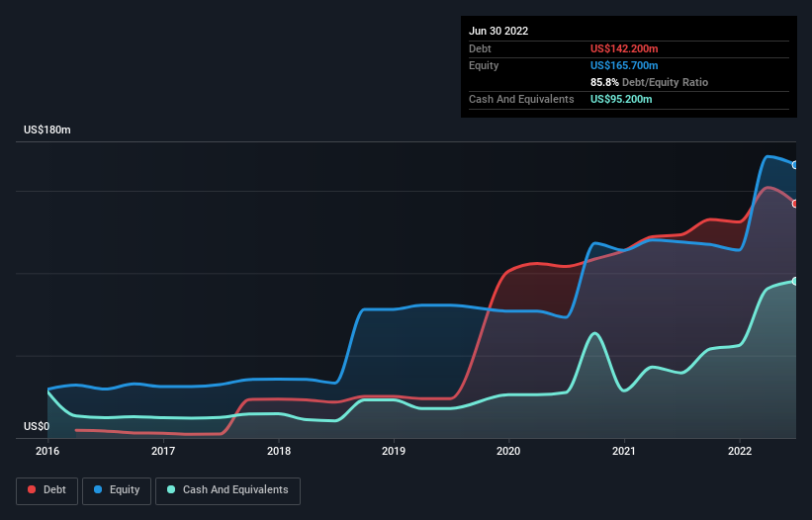Click the Equity row label in tooltip
812x520 pixels.
click(x=484, y=65)
